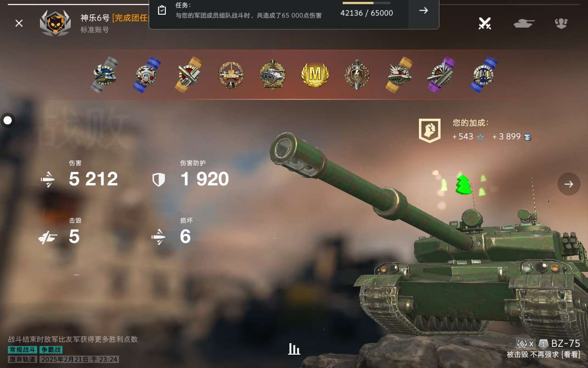Click the 常规战斗 battle type tag
This screenshot has width=588, height=368.
pos(23,350)
